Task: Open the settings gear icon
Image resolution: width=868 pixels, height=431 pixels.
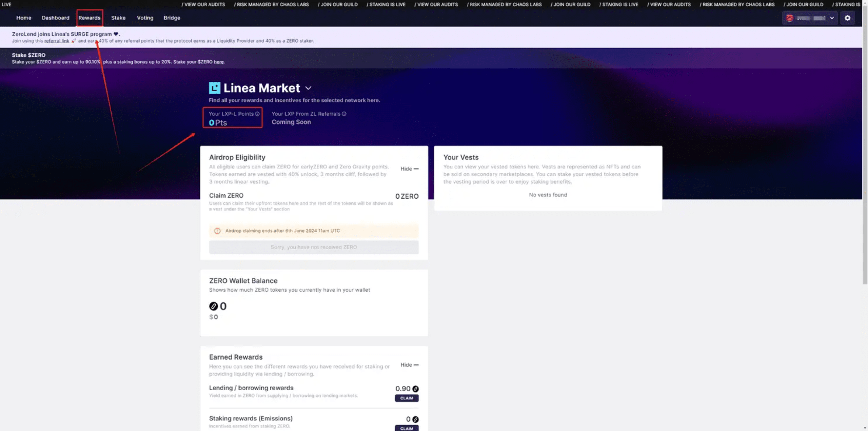Action: 847,18
